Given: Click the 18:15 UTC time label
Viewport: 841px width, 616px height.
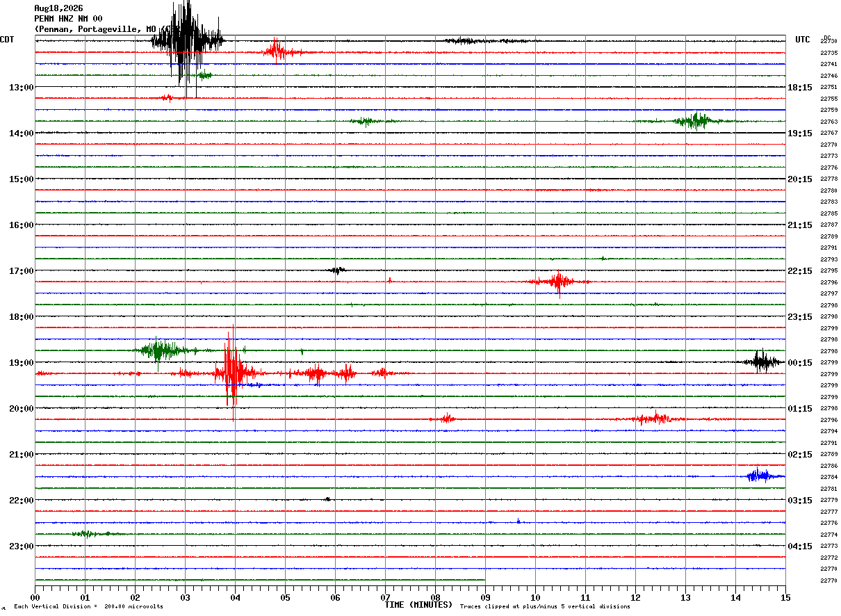Looking at the screenshot, I should click(800, 88).
